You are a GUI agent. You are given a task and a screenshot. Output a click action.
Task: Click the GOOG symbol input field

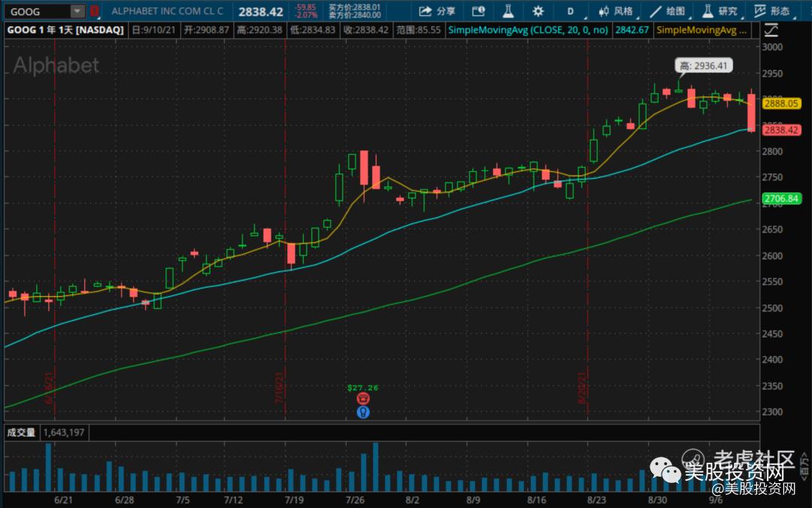coord(38,11)
